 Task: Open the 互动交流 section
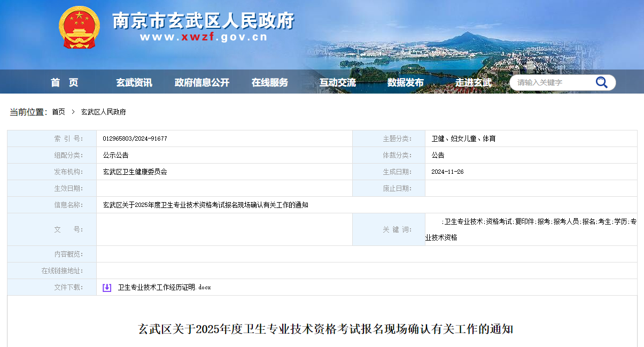point(337,82)
